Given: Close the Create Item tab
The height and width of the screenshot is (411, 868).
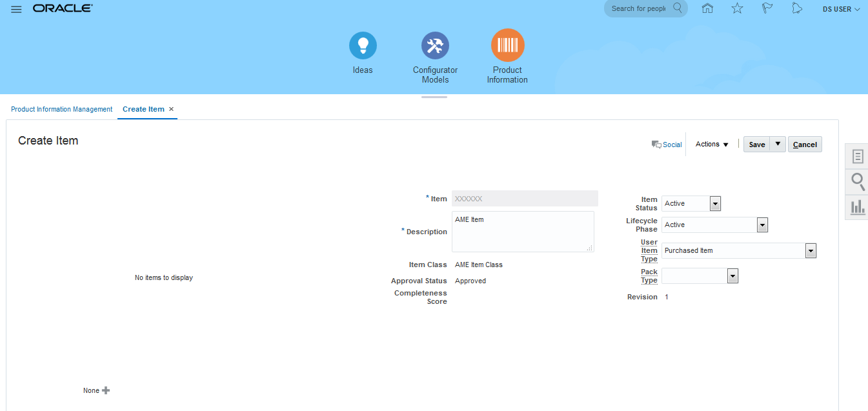Looking at the screenshot, I should 171,109.
